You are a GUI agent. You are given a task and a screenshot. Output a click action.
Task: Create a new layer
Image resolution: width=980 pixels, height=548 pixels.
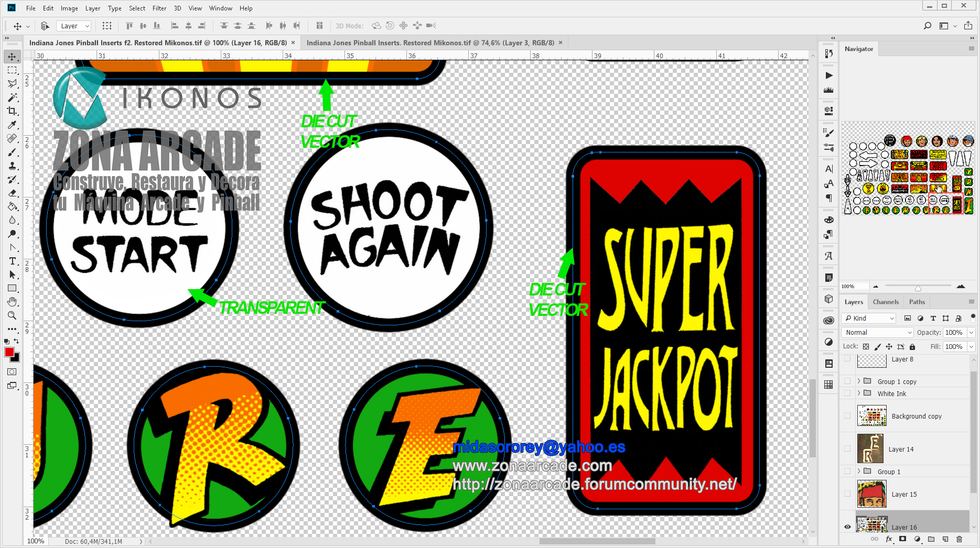tap(945, 539)
